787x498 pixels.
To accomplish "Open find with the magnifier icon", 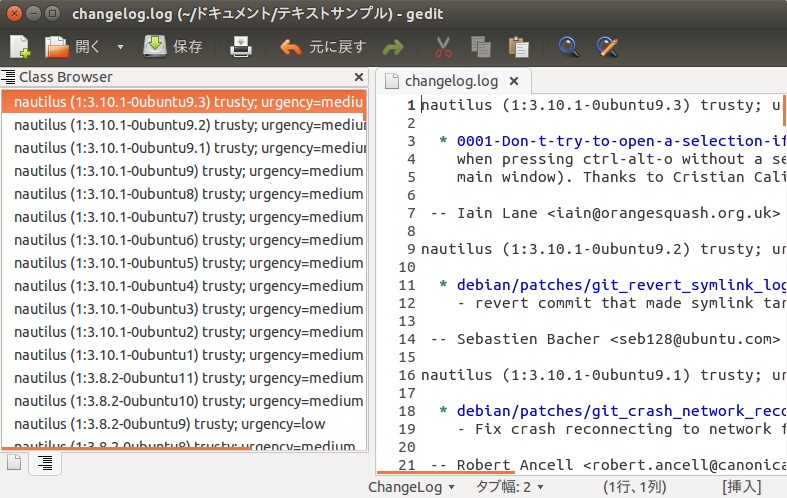I will pos(569,47).
